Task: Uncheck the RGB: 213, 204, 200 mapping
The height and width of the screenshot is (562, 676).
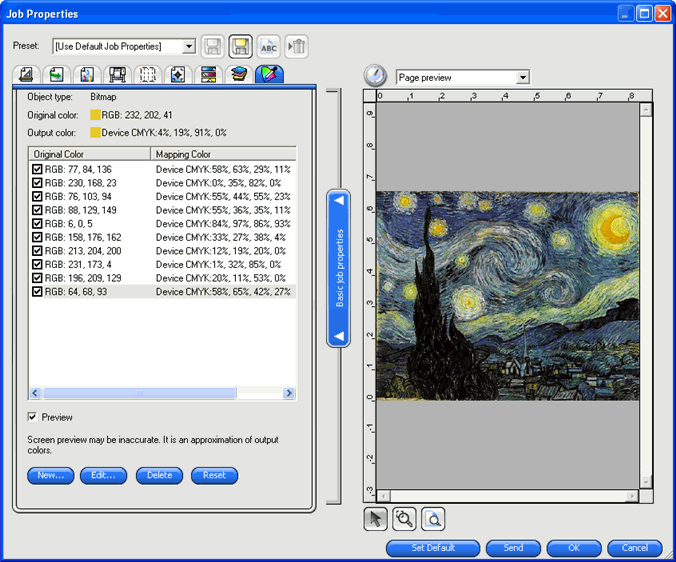Action: (x=37, y=251)
